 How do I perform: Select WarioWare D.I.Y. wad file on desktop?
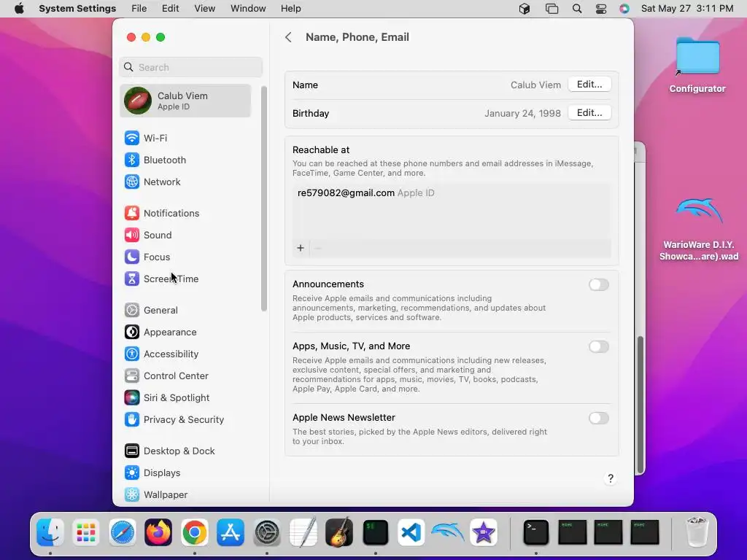coord(699,228)
